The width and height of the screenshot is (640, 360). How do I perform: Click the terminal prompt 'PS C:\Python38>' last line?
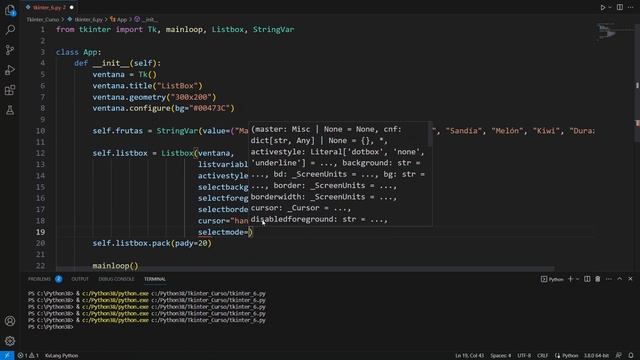click(x=50, y=327)
